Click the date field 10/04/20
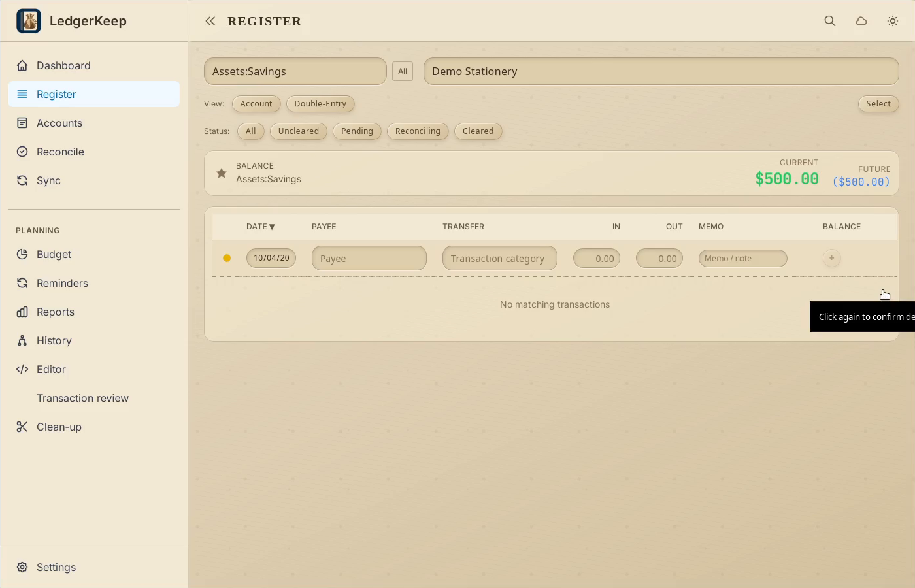The image size is (915, 588). pyautogui.click(x=271, y=258)
